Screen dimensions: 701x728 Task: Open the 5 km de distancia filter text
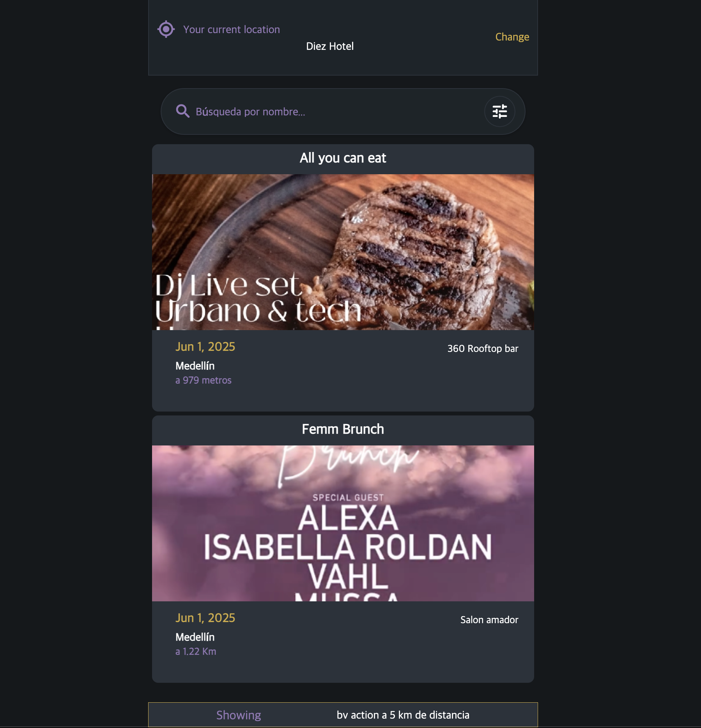coord(429,715)
